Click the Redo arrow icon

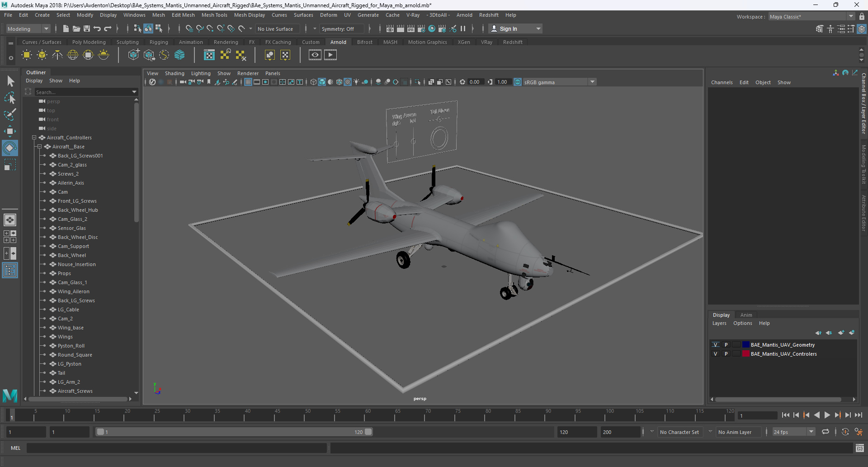pos(108,29)
